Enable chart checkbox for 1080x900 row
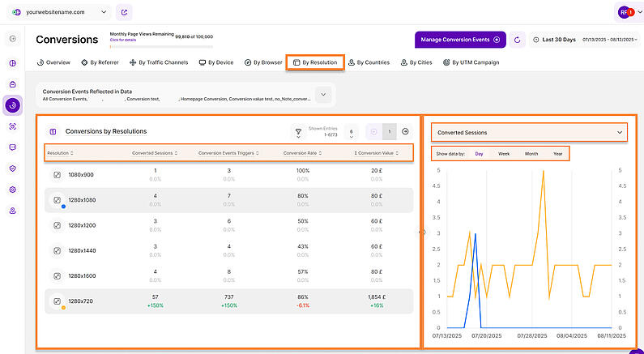644x354 pixels. pos(58,174)
